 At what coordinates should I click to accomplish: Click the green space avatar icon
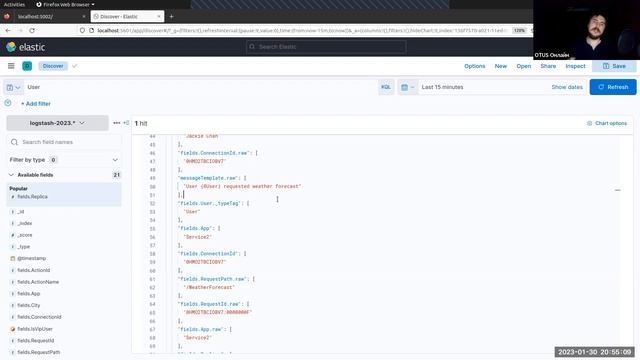(27, 66)
